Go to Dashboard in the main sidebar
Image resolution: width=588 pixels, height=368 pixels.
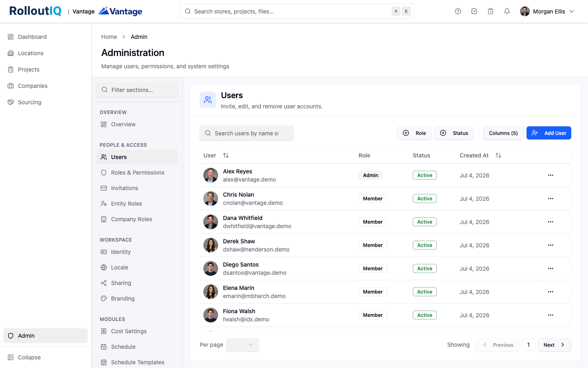coord(45,37)
